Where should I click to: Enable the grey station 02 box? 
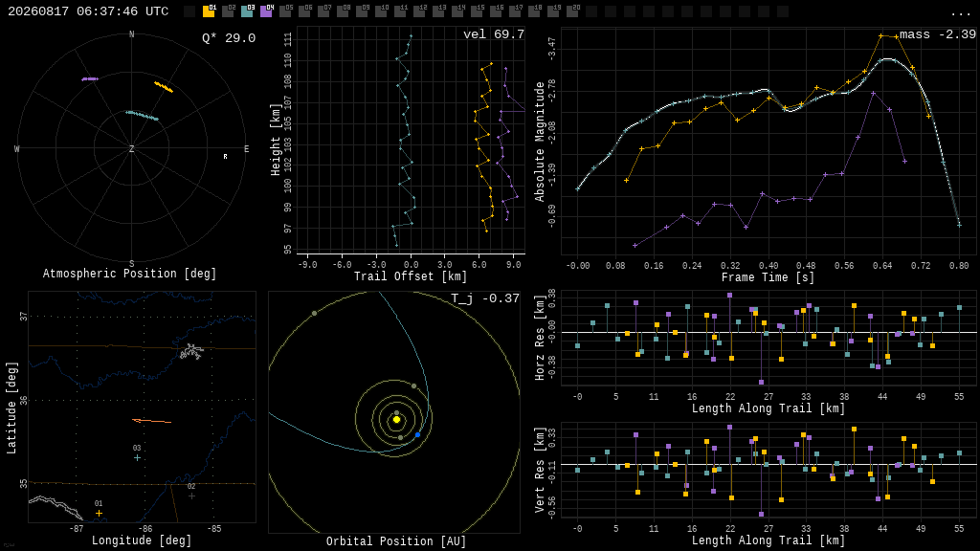pyautogui.click(x=228, y=11)
